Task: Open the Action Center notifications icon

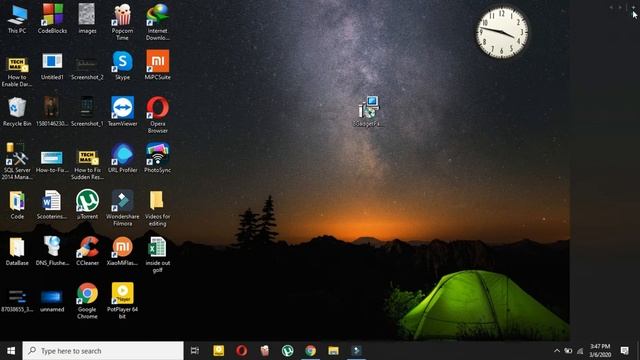Action: pos(624,351)
